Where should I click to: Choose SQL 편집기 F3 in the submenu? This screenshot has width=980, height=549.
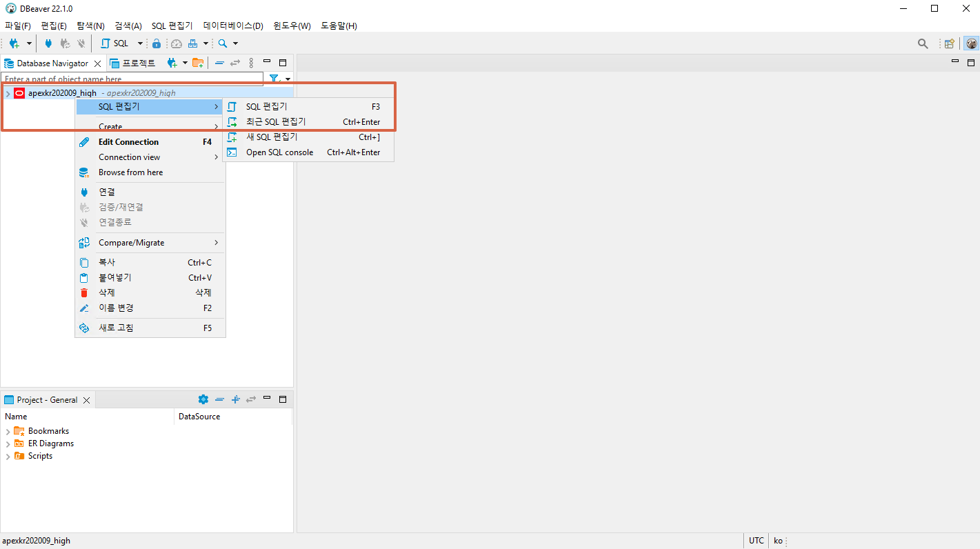click(x=308, y=107)
